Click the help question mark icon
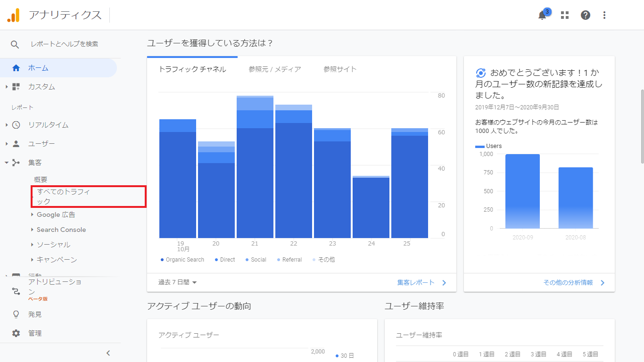This screenshot has height=362, width=644. click(x=586, y=15)
